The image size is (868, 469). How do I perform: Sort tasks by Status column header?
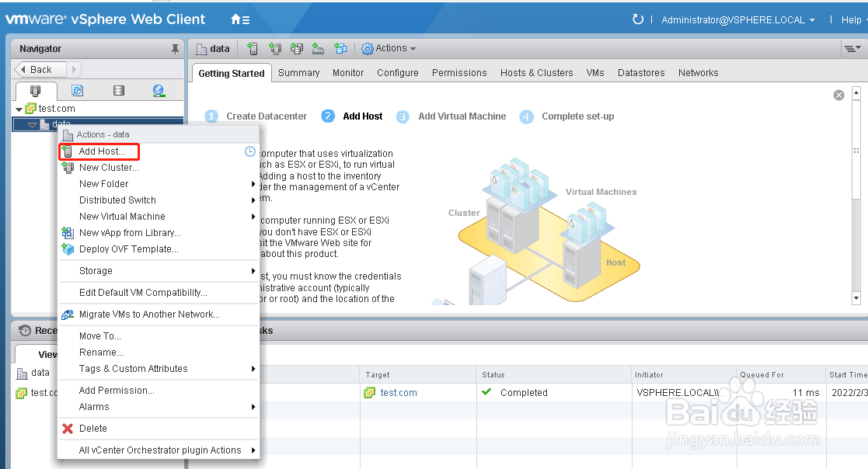coord(553,374)
